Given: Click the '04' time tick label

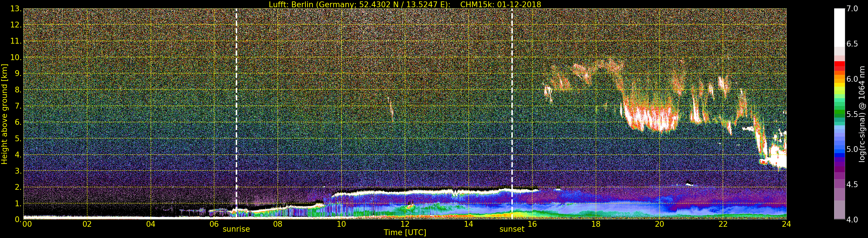Looking at the screenshot, I should pyautogui.click(x=151, y=224).
